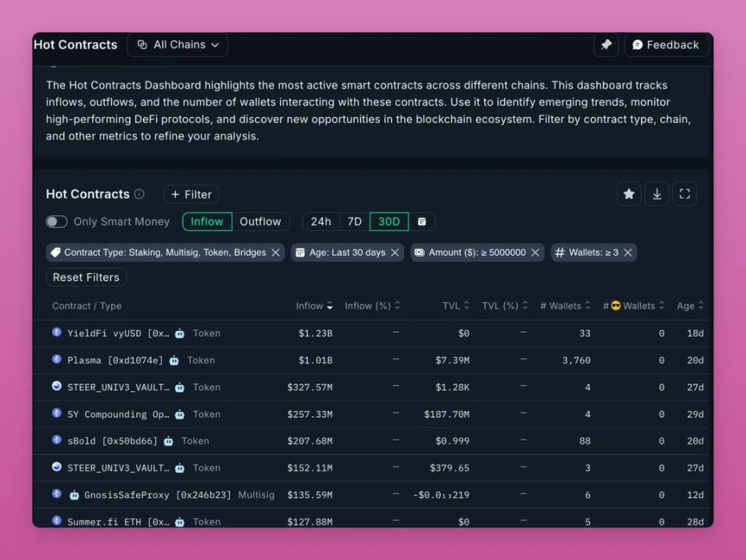
Task: Toggle the Only Smart Money switch
Action: 57,222
